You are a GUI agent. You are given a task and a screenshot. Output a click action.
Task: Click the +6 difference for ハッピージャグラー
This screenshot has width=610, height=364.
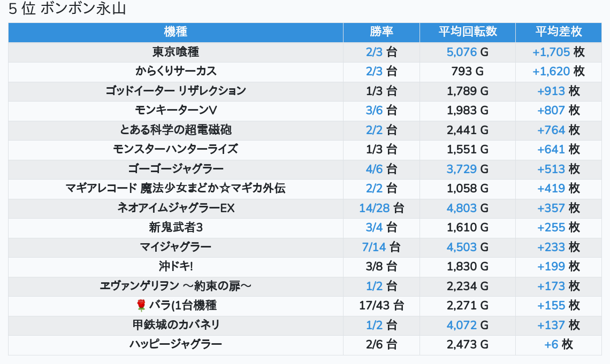click(551, 345)
